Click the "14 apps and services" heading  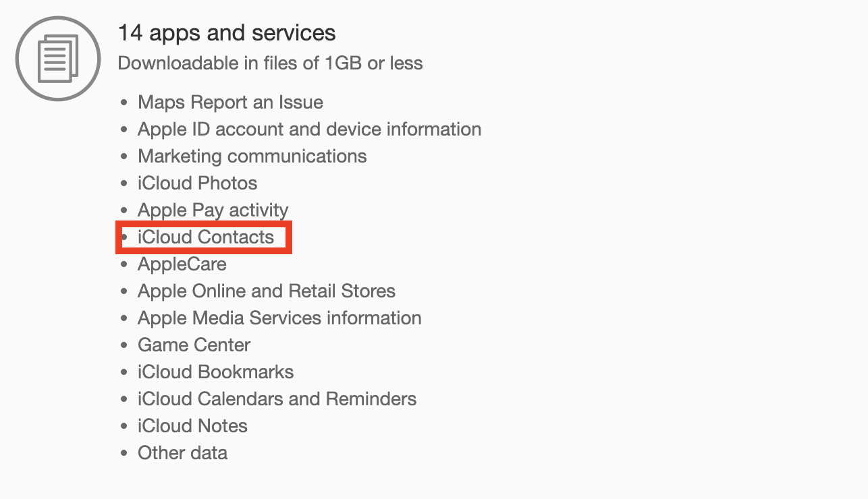(x=227, y=33)
